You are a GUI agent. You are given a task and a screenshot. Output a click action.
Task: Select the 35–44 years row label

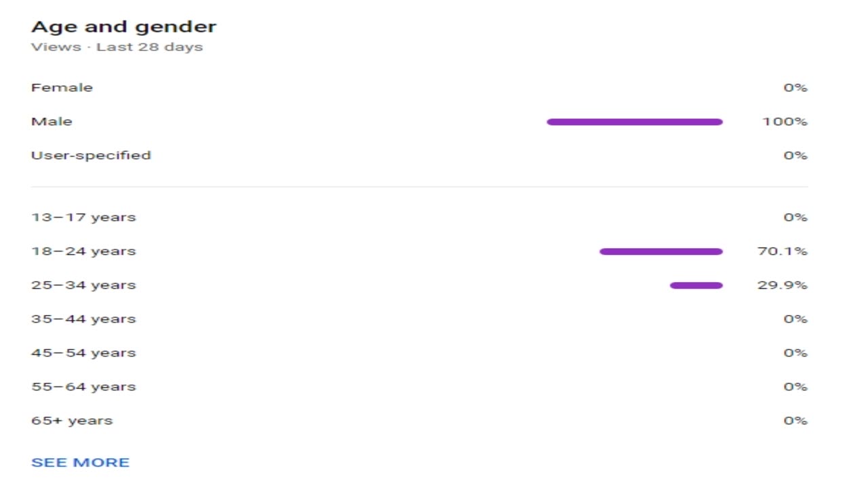tap(83, 319)
